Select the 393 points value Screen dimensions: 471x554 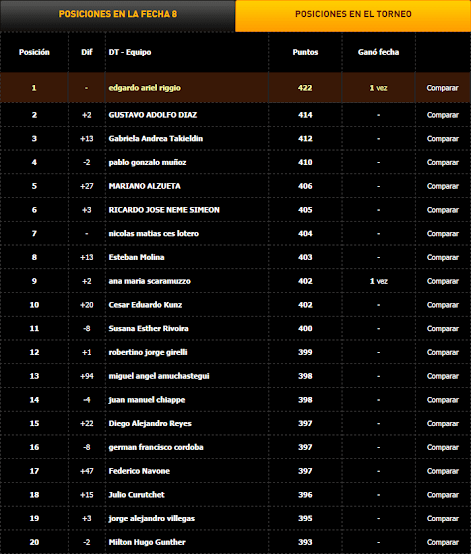tap(305, 542)
